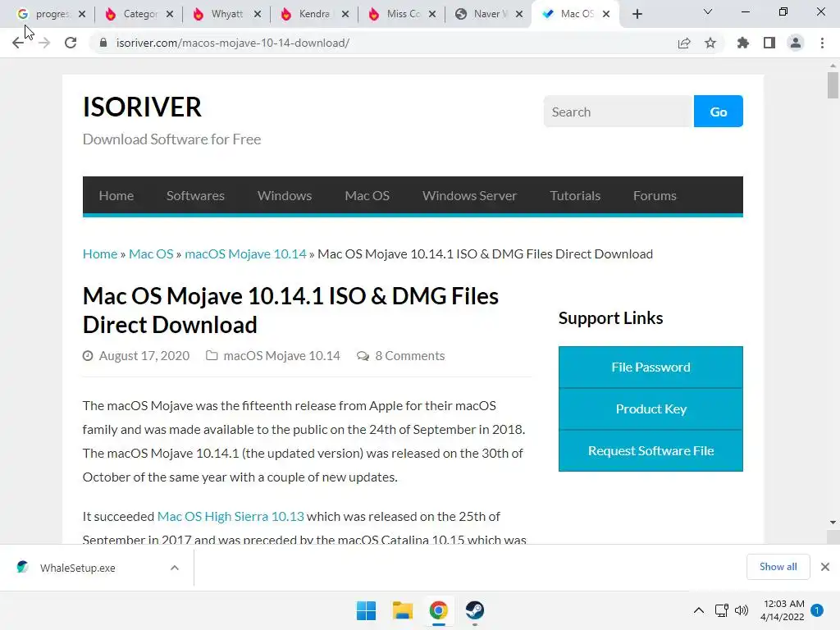840x630 pixels.
Task: Jump to the 8 Comments link
Action: click(410, 356)
